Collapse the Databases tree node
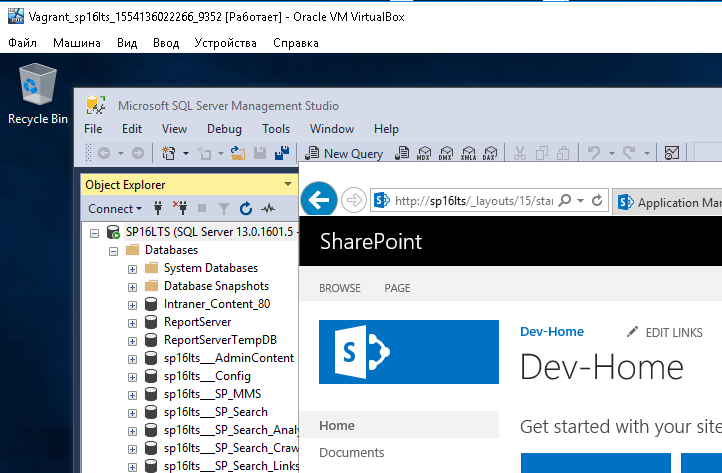This screenshot has height=473, width=722. pos(113,250)
